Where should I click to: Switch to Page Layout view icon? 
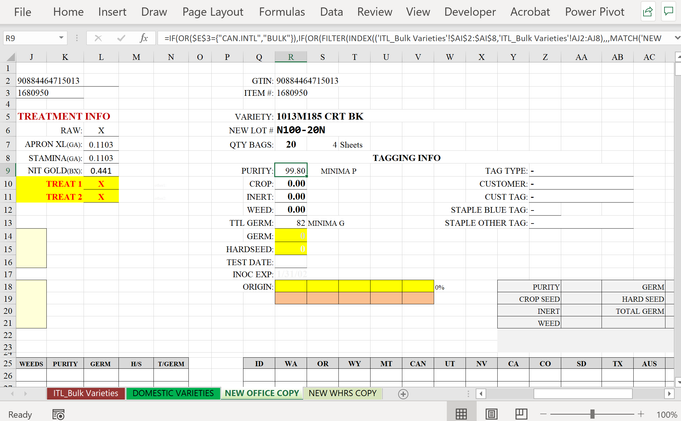click(491, 414)
